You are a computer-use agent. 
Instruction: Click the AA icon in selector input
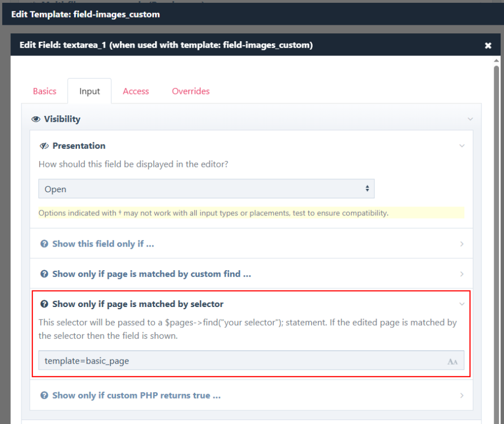453,361
